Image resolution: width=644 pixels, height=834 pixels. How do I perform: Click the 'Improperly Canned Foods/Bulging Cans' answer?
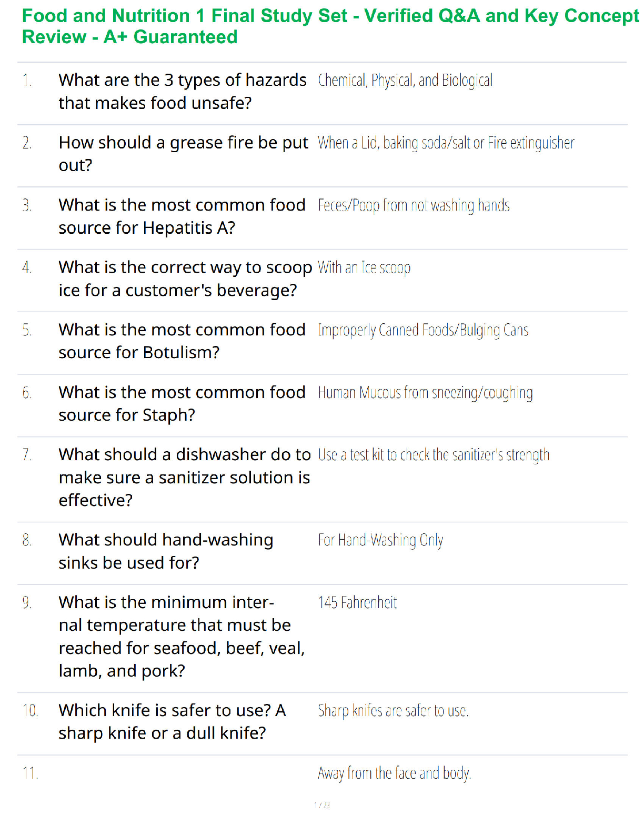click(x=423, y=330)
